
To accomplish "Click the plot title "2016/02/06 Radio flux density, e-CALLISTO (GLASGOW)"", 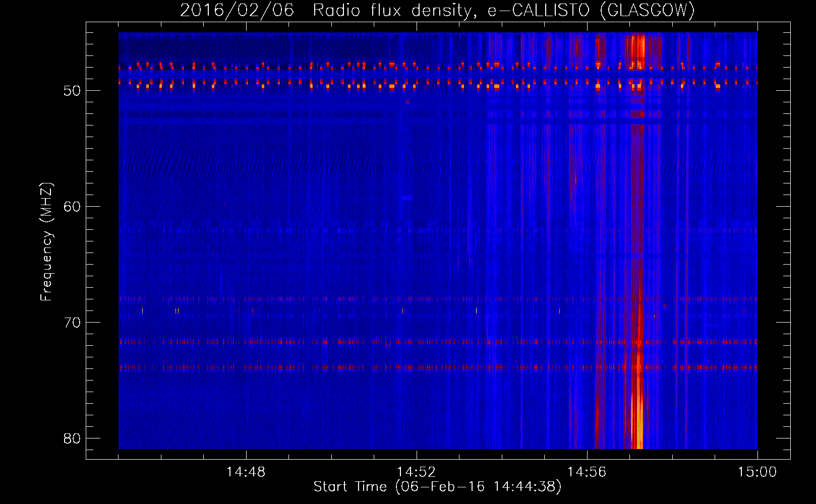I will click(x=438, y=10).
